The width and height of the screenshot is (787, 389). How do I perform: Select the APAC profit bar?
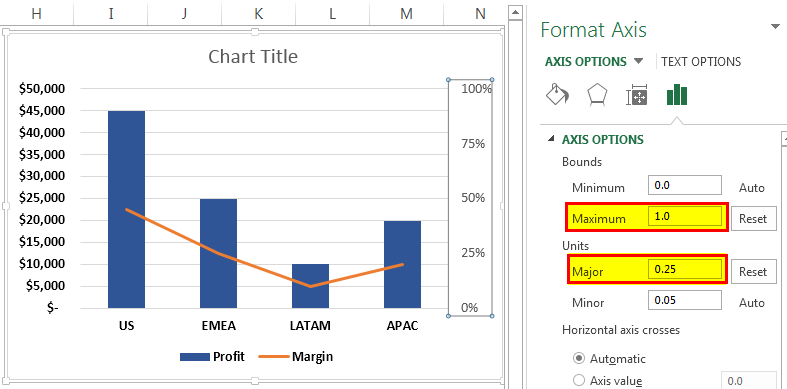tap(403, 264)
